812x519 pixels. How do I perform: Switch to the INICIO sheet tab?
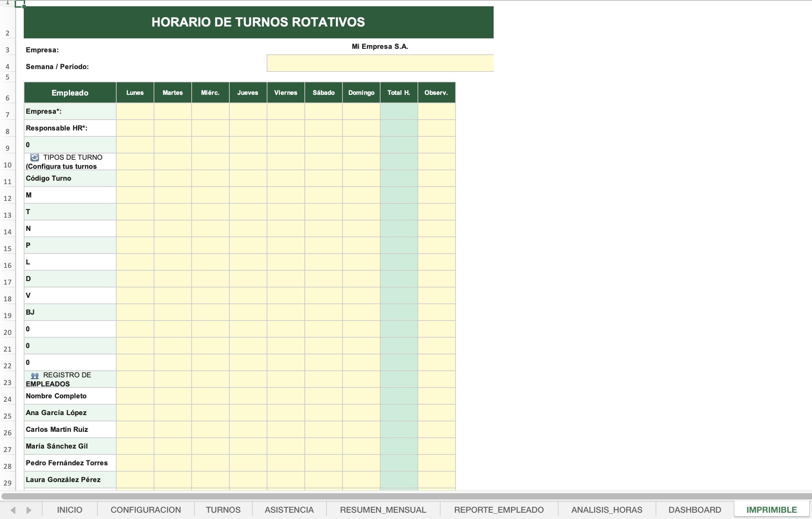[69, 510]
